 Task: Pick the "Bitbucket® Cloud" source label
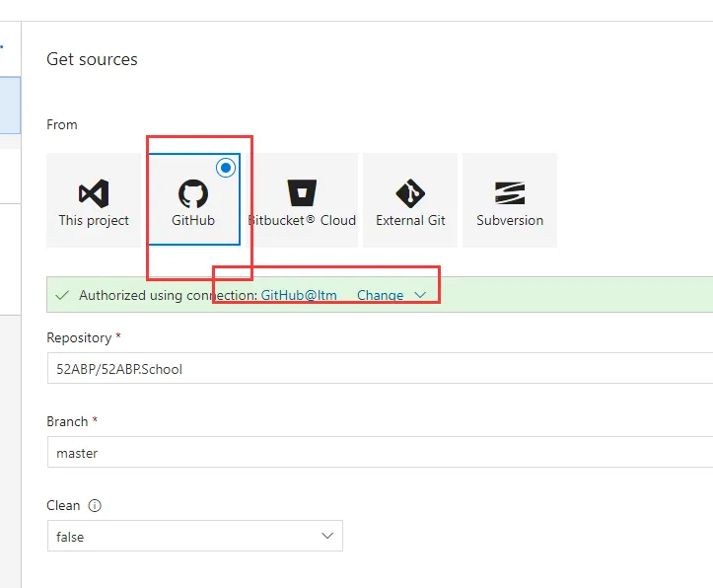click(x=303, y=221)
